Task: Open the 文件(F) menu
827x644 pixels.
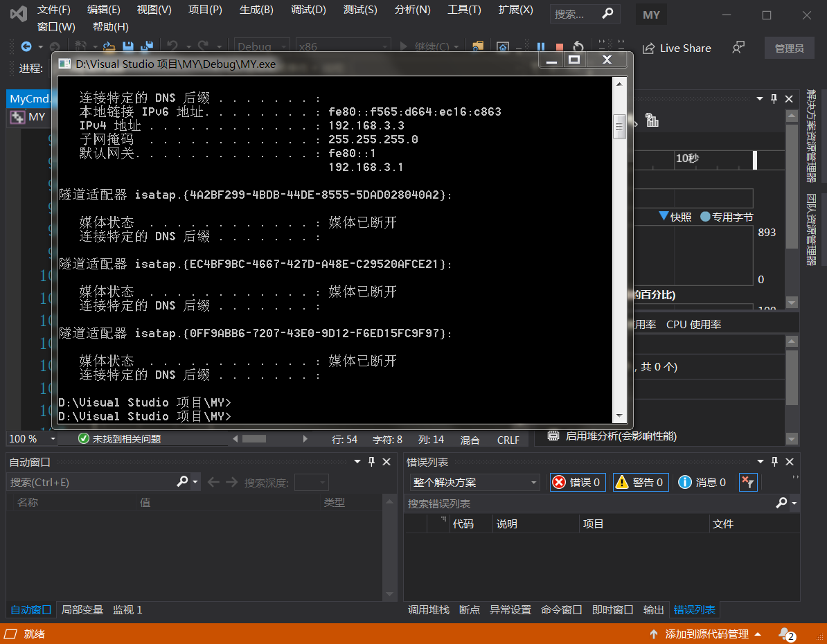Action: point(54,10)
